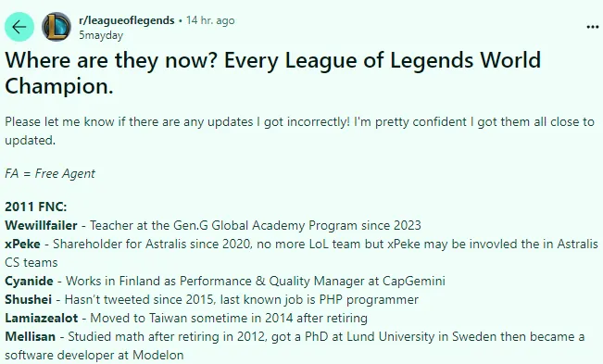603x364 pixels.
Task: Select the xPeke player name
Action: 22,244
